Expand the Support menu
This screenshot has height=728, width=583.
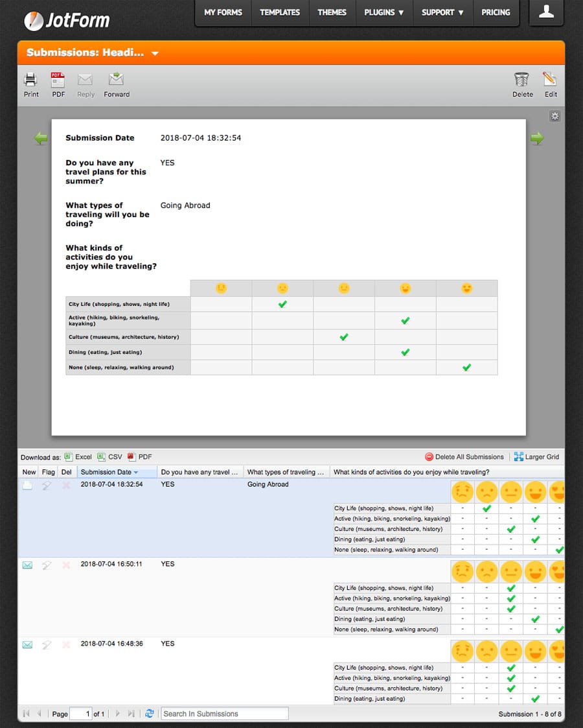point(442,12)
